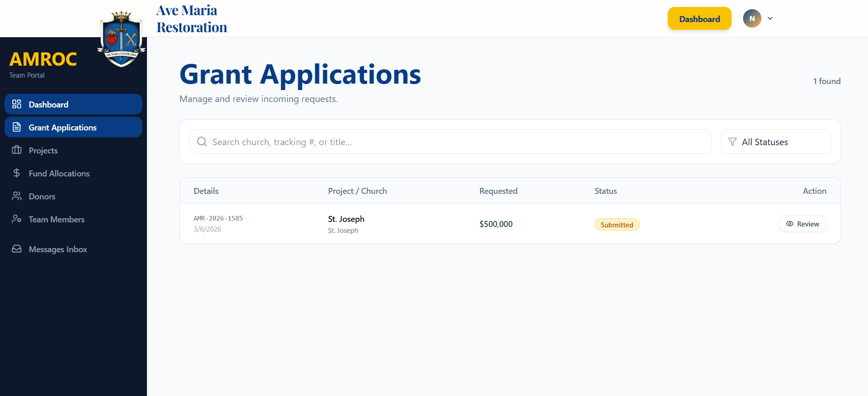Open Messages Inbox in the sidebar
This screenshot has width=868, height=396.
coord(73,249)
